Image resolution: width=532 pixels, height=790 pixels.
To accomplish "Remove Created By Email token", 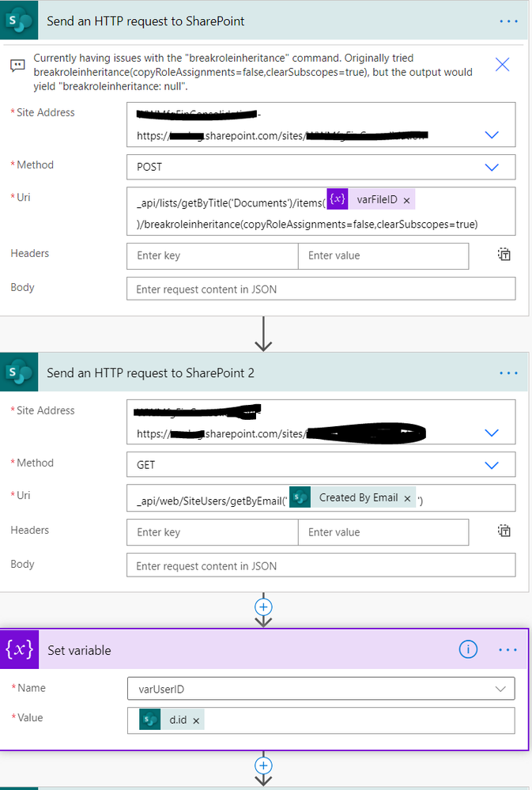I will tap(408, 498).
